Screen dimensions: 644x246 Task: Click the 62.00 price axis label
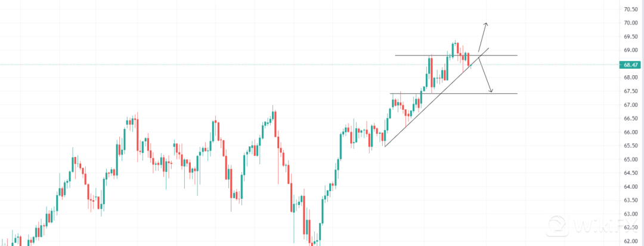pos(631,241)
